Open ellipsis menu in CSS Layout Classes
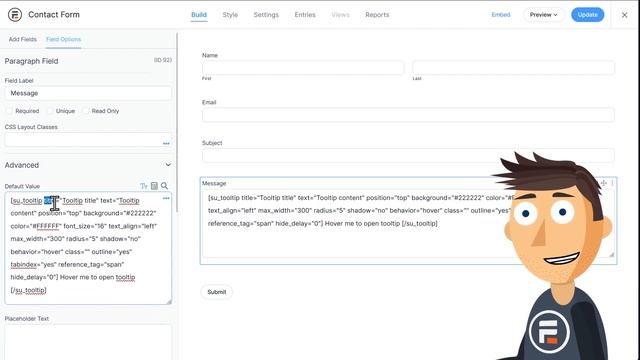Image resolution: width=640 pixels, height=360 pixels. click(166, 143)
